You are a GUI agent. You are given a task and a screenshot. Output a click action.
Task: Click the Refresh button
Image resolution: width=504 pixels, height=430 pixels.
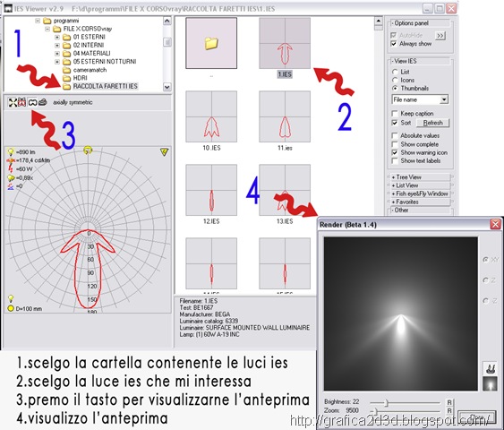432,123
